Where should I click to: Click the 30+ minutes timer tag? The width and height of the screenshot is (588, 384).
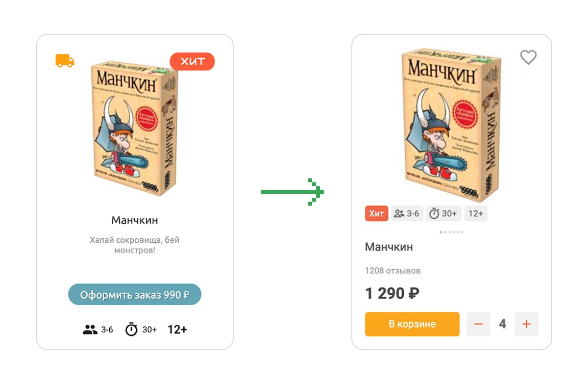(x=443, y=213)
